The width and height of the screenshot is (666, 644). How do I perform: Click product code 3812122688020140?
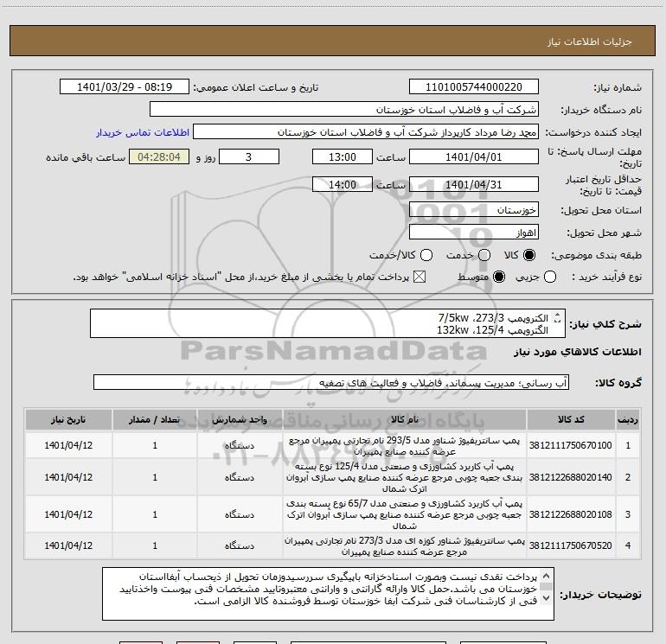coord(571,477)
